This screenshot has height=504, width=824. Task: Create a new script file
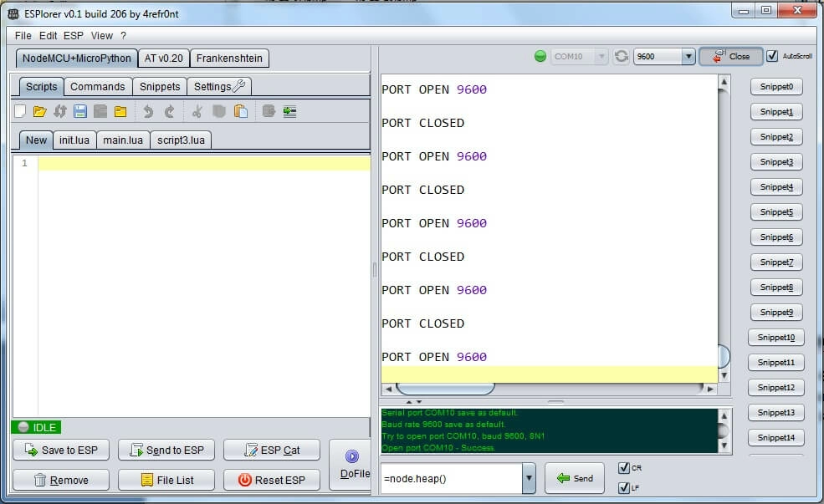[x=20, y=111]
